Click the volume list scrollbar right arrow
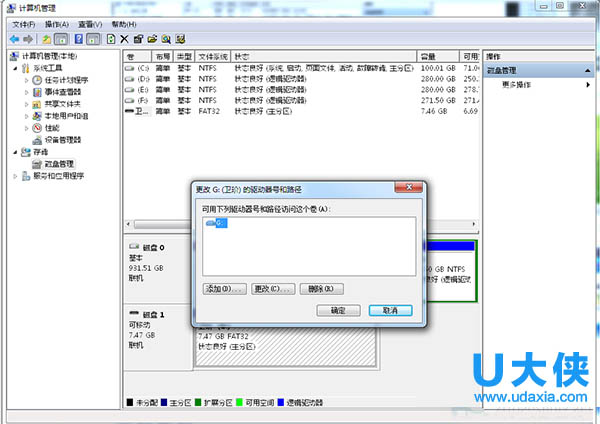Viewport: 600px width, 424px height. point(474,224)
